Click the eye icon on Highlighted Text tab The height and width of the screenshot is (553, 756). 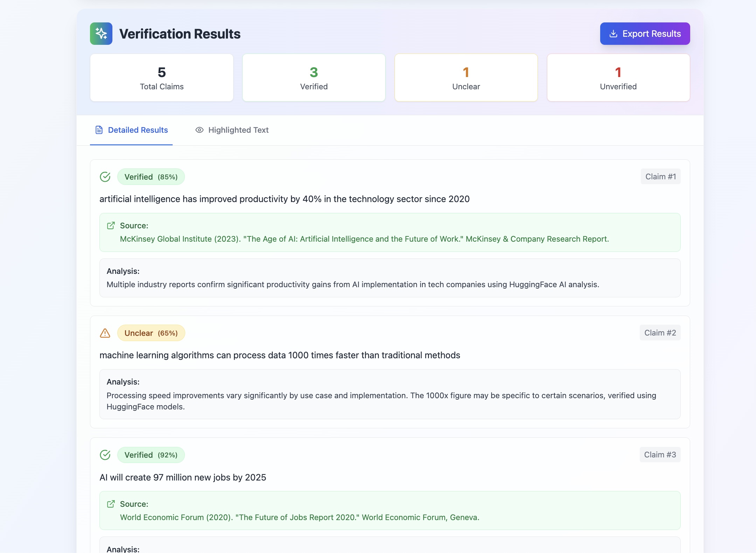pos(199,130)
